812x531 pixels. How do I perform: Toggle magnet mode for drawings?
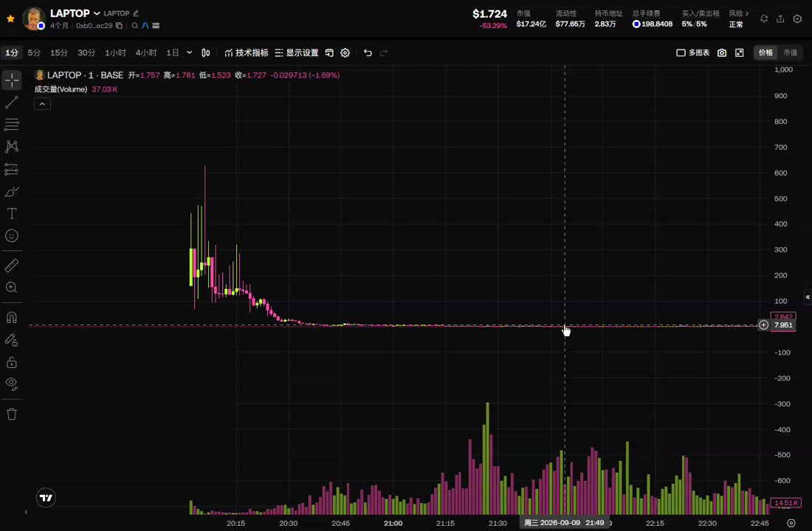pyautogui.click(x=11, y=317)
